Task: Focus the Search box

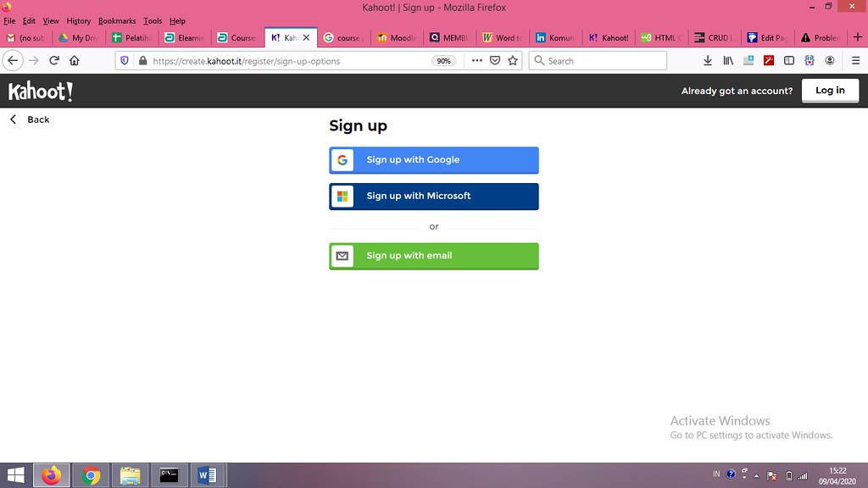Action: coord(598,61)
